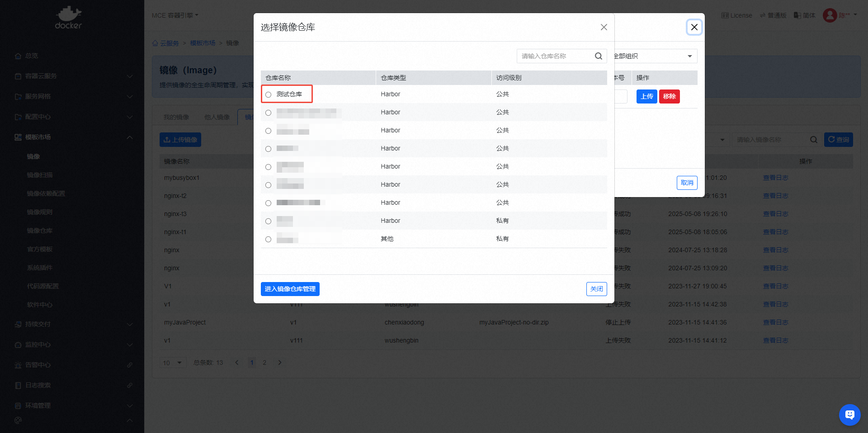This screenshot has height=433, width=868.
Task: Select the 测试仓库 radio button
Action: point(269,94)
